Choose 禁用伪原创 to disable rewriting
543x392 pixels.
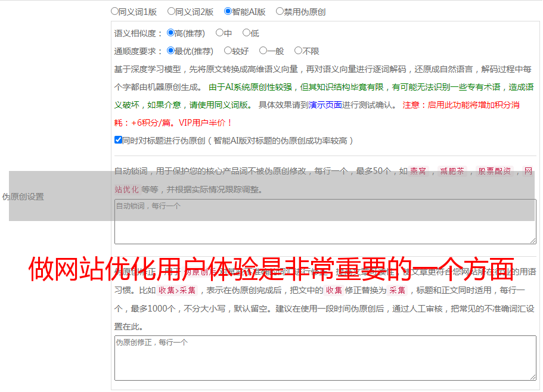[x=280, y=11]
